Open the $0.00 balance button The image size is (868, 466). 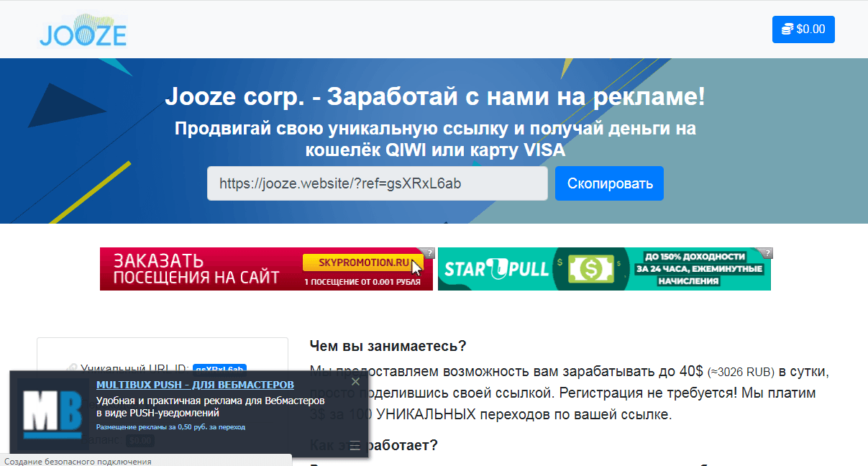[x=803, y=29]
